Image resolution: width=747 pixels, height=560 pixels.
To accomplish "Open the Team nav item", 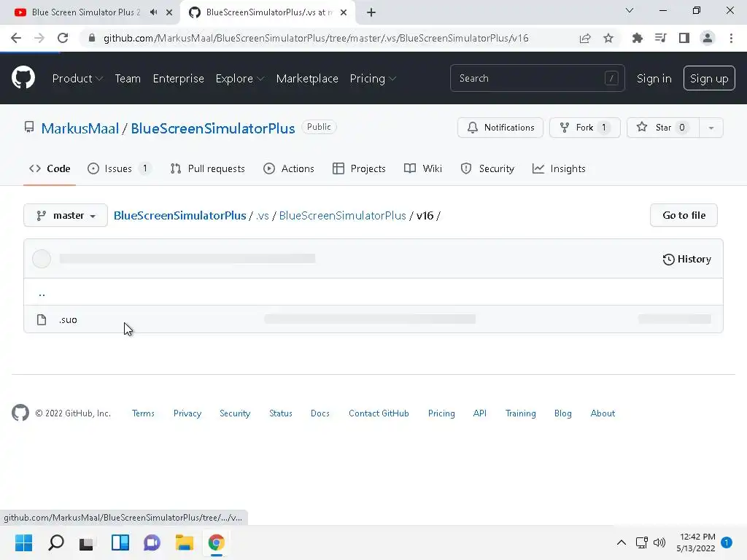I will point(128,79).
